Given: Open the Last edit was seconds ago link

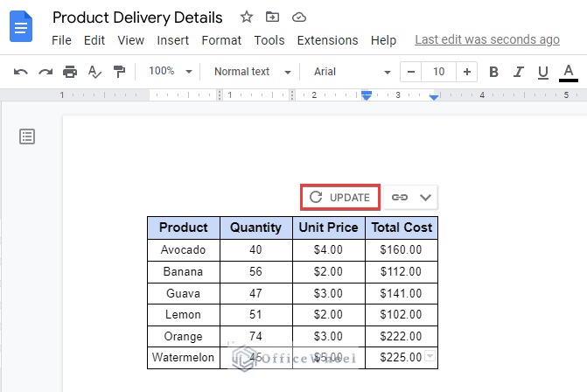Looking at the screenshot, I should pos(487,39).
